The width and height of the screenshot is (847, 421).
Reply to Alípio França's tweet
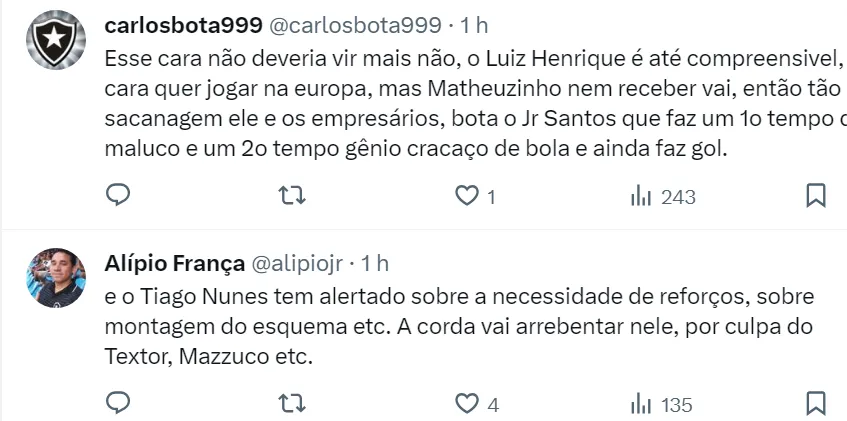click(118, 404)
